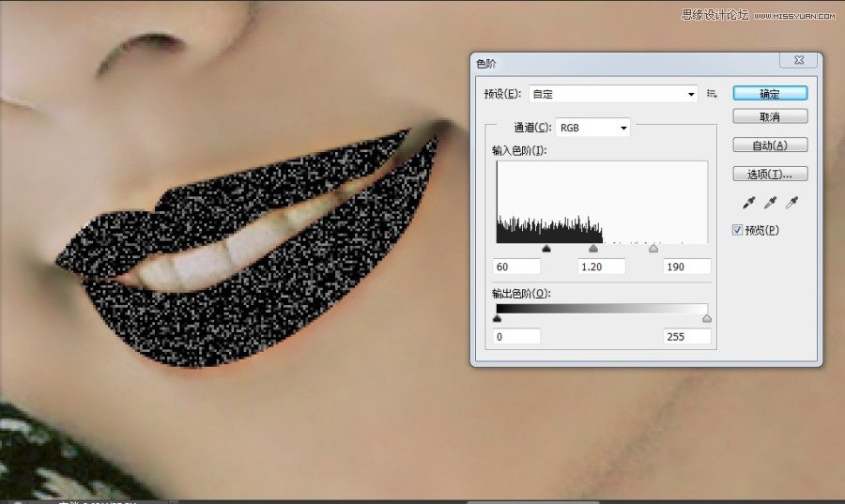Select the gray point eyedropper

pyautogui.click(x=771, y=202)
